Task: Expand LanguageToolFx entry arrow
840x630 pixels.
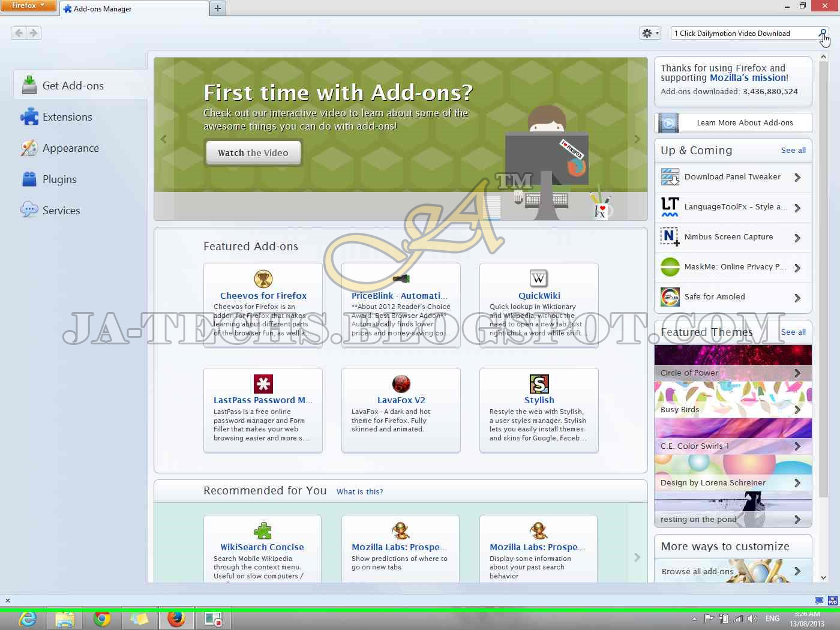Action: pyautogui.click(x=797, y=208)
